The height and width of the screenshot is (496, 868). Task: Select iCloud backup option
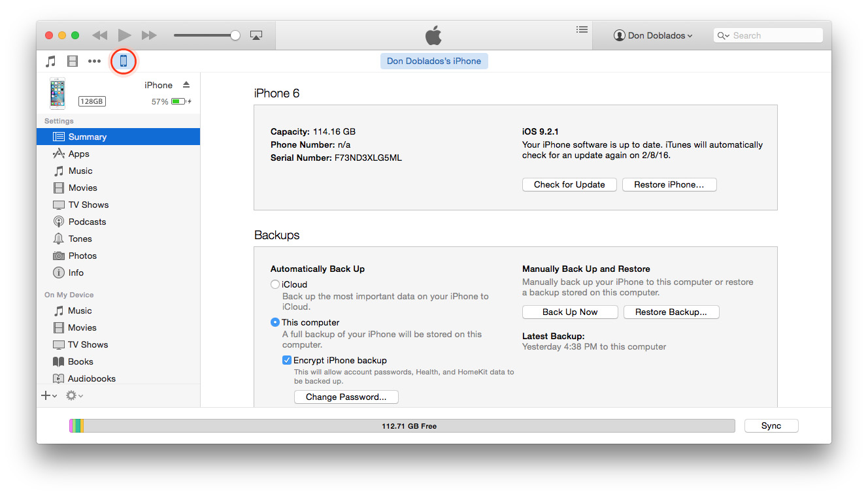coord(275,284)
